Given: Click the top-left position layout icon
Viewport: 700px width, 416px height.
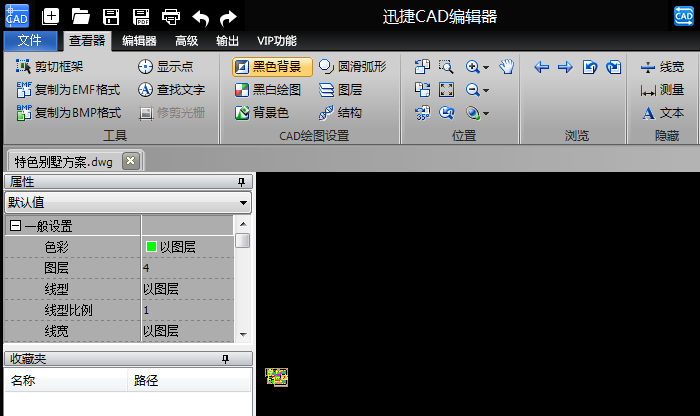Looking at the screenshot, I should pyautogui.click(x=422, y=67).
